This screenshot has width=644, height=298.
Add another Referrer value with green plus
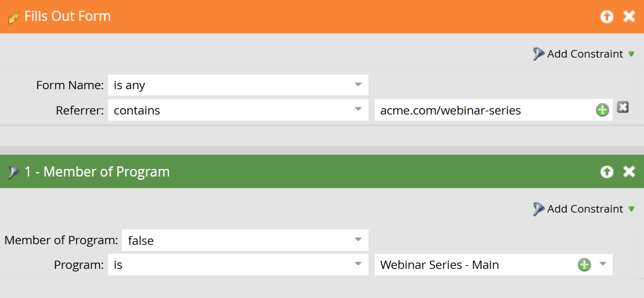point(602,111)
